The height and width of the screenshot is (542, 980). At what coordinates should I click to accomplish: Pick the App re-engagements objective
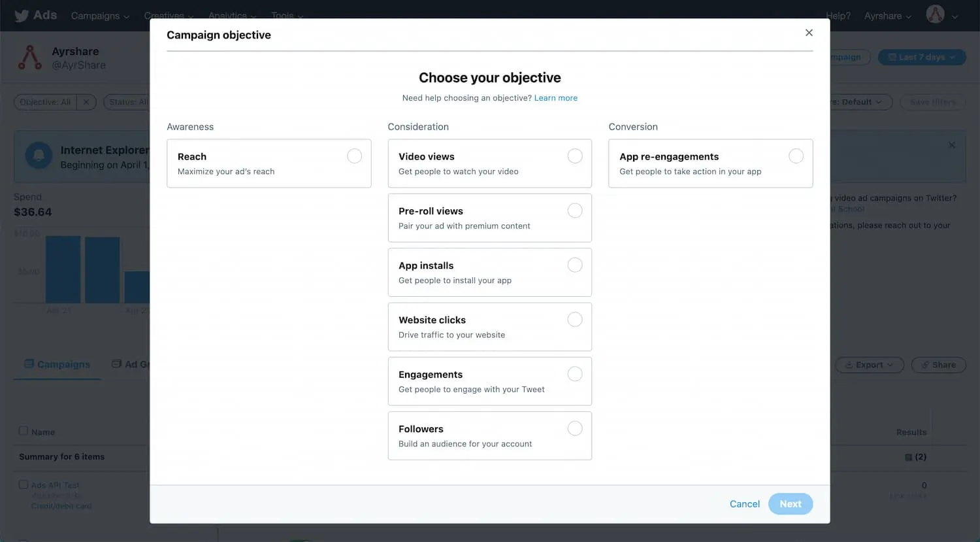(795, 156)
